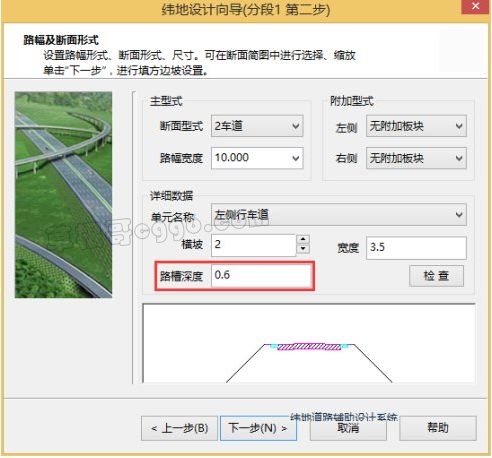Click into the 横坡 input field
492x458 pixels.
click(253, 245)
